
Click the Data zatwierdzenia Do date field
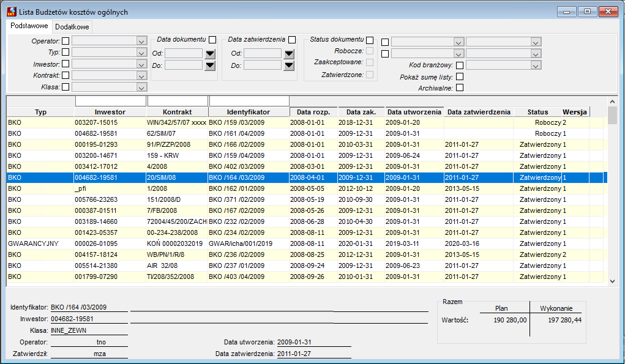coord(263,65)
